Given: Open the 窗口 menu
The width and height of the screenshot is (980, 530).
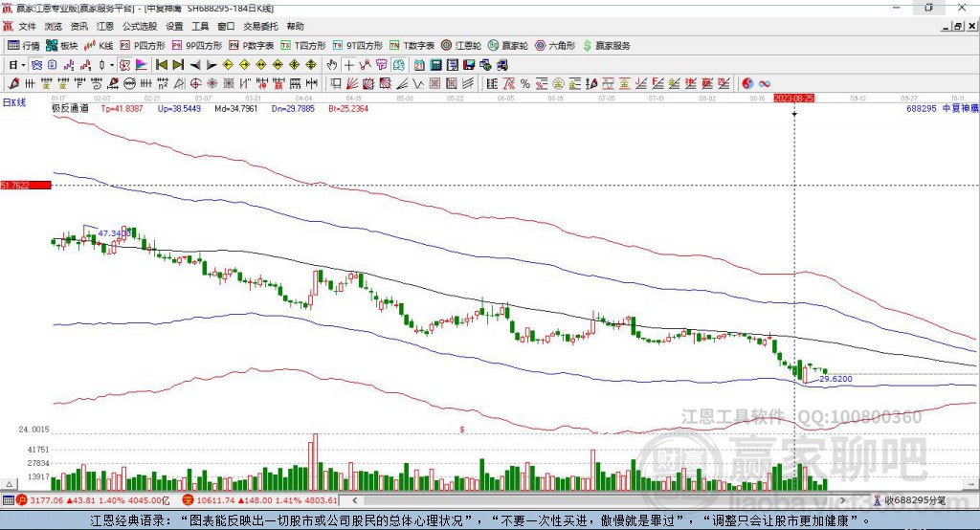Looking at the screenshot, I should 226,26.
